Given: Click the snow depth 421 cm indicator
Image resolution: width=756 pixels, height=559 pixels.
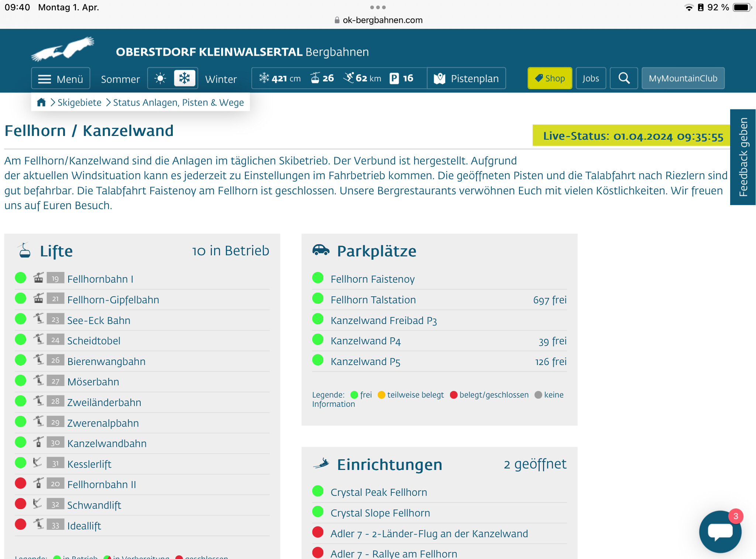Looking at the screenshot, I should pyautogui.click(x=280, y=78).
